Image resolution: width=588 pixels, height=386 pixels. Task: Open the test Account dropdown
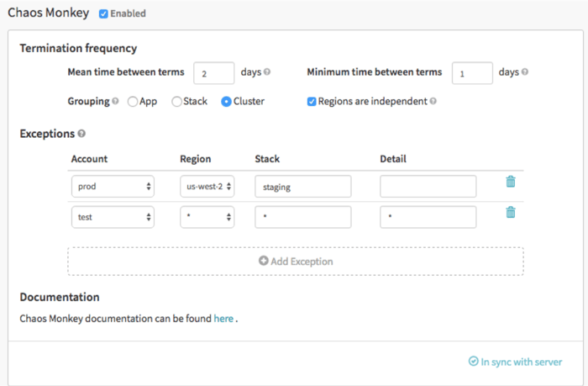pyautogui.click(x=113, y=217)
